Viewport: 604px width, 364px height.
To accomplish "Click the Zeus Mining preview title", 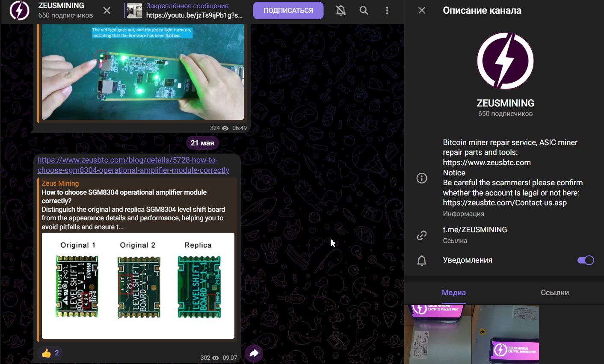I will (x=60, y=183).
